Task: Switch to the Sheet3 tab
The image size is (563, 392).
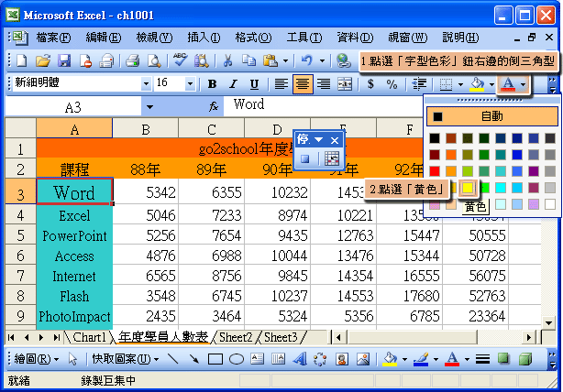Action: pos(281,337)
